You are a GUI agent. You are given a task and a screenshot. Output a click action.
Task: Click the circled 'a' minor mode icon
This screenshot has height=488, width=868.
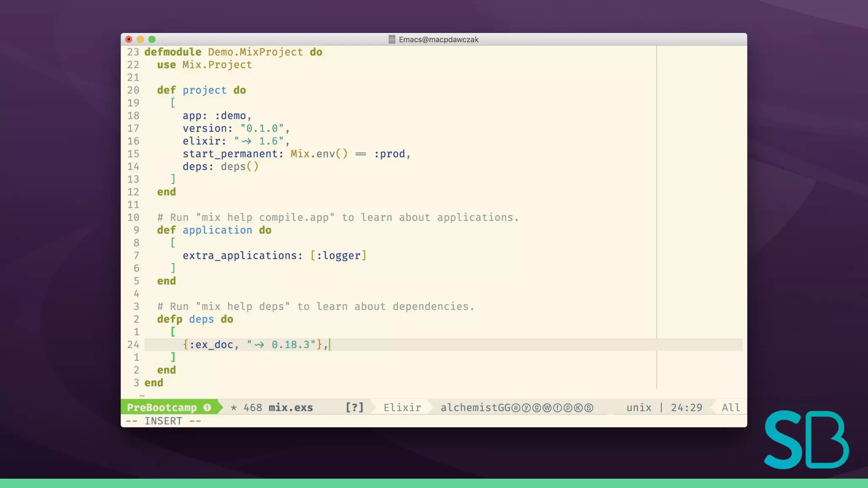point(516,408)
